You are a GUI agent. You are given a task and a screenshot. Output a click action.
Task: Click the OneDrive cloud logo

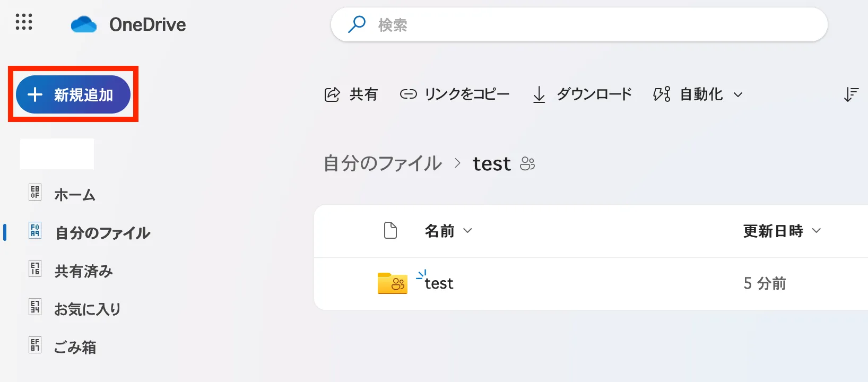click(84, 24)
